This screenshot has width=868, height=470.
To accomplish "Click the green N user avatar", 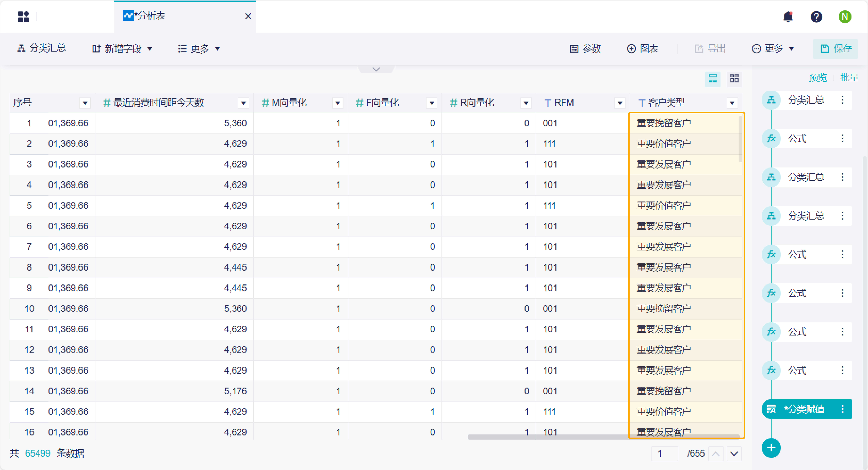I will pos(845,16).
